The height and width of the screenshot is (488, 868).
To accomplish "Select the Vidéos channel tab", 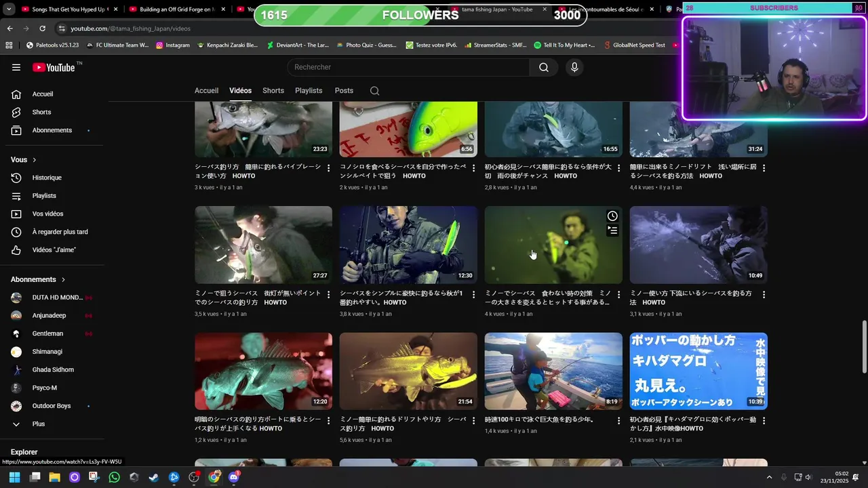I will pyautogui.click(x=240, y=91).
